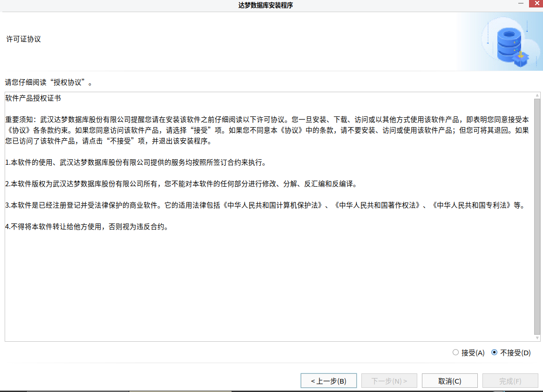Click the 软件产品授权证书 heading text
Image resolution: width=543 pixels, height=392 pixels.
[33, 98]
